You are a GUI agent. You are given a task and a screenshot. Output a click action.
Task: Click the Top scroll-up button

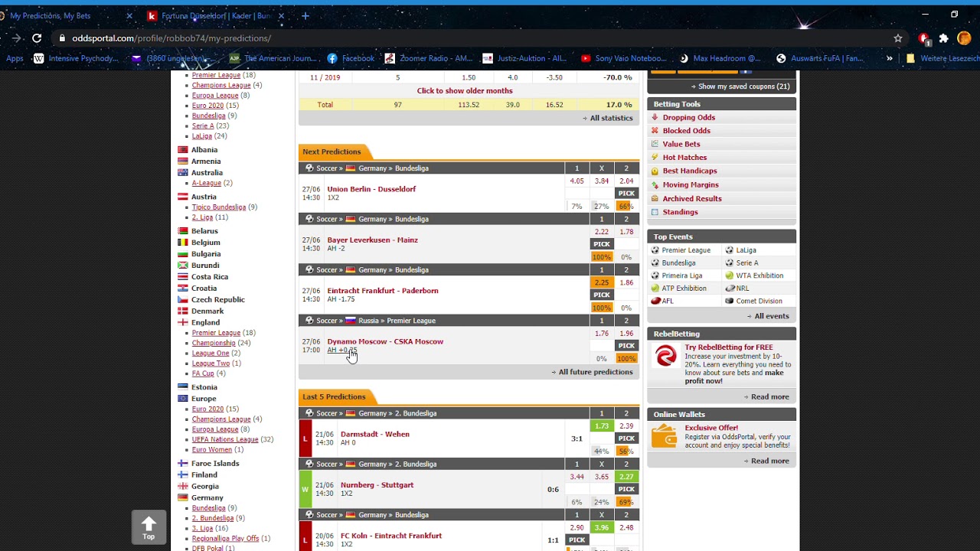(x=149, y=527)
